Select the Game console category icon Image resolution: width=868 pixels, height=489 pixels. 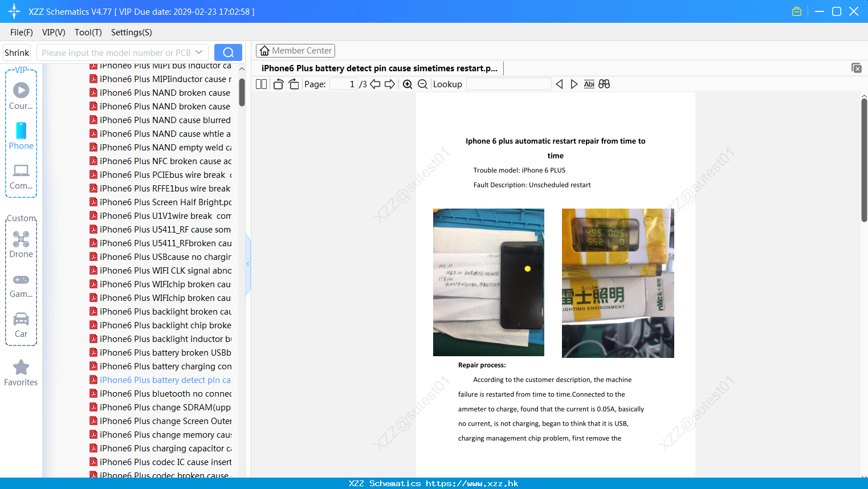tap(21, 285)
